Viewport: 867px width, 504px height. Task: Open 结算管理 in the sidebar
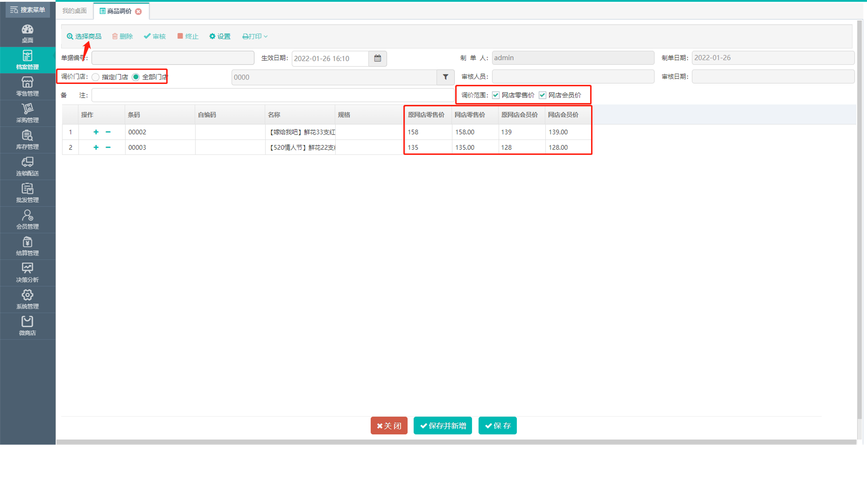pyautogui.click(x=28, y=246)
